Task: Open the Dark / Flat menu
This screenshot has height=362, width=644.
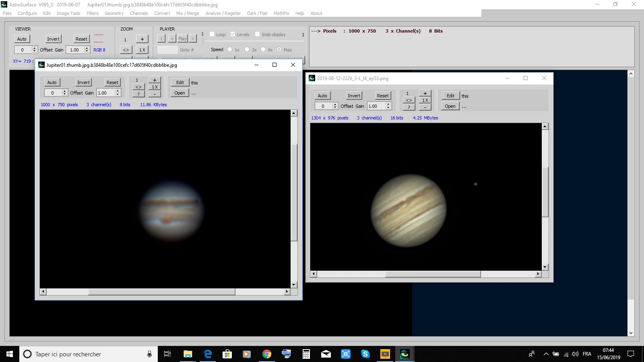Action: click(257, 13)
